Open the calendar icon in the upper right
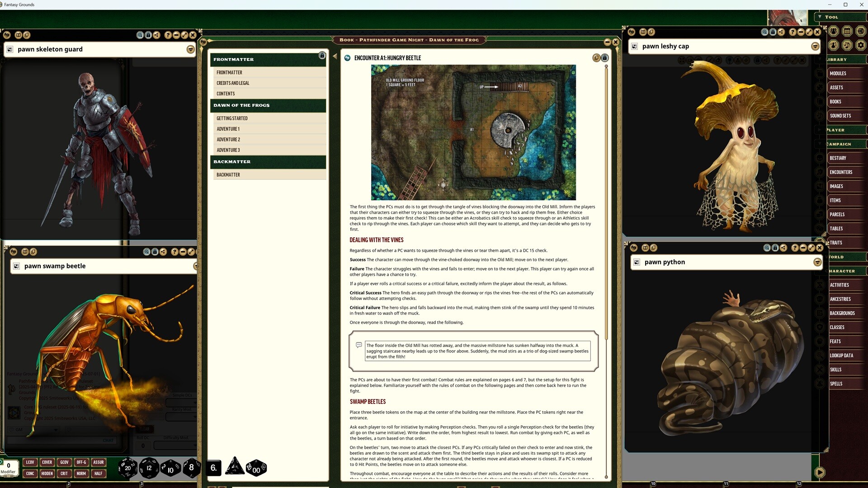 (x=848, y=32)
